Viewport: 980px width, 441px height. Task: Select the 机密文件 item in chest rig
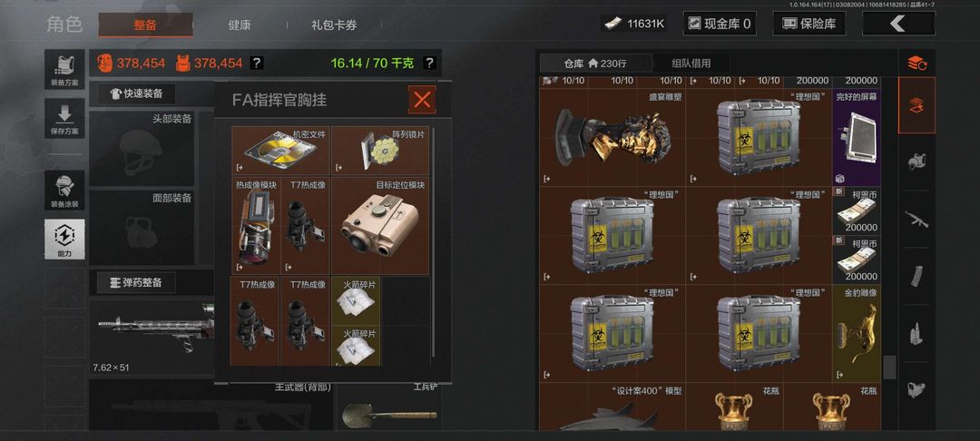click(280, 151)
